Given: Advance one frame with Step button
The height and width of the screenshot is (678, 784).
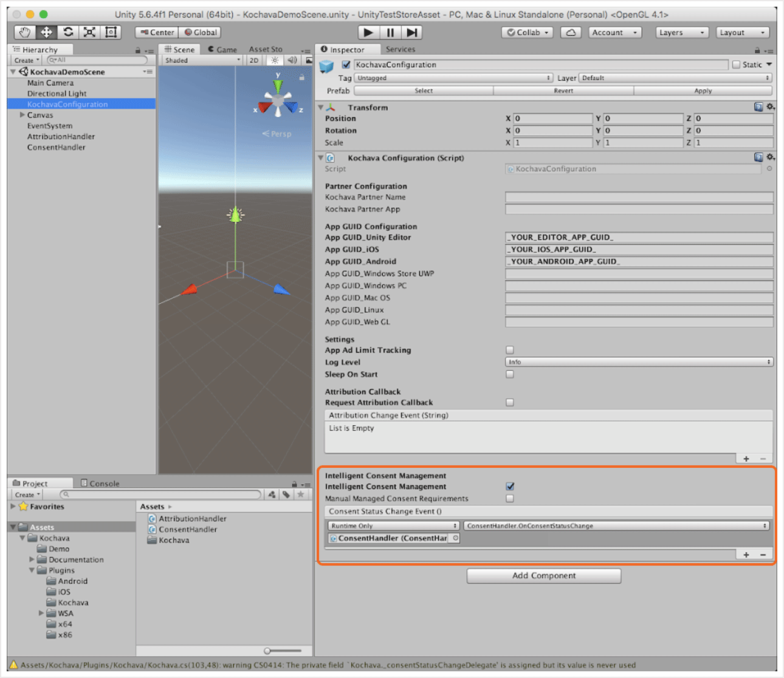Looking at the screenshot, I should coord(412,33).
